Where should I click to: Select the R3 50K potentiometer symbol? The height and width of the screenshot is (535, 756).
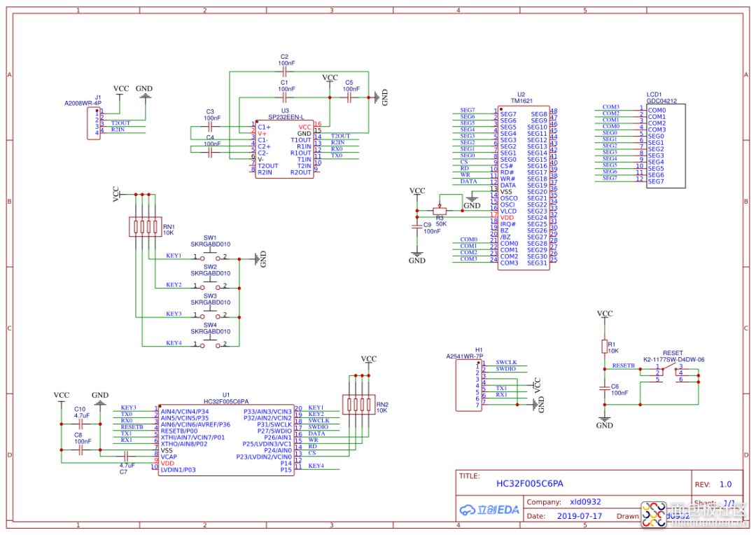440,210
